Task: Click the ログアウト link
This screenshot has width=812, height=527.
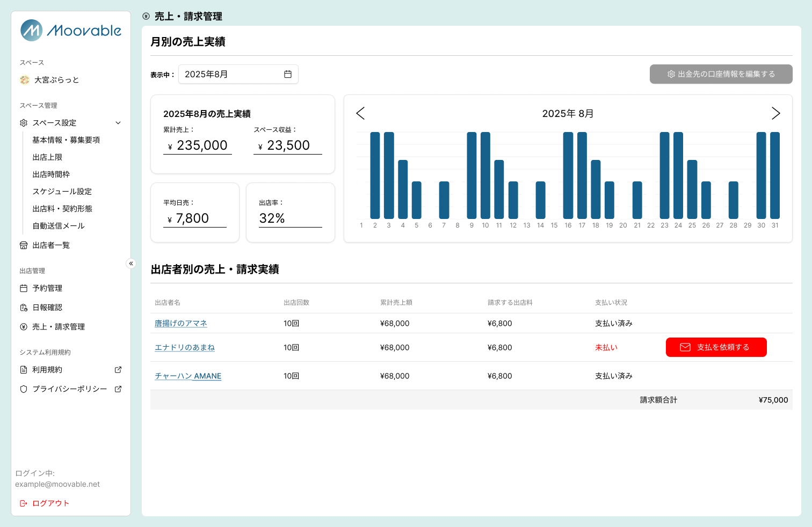Action: [50, 503]
